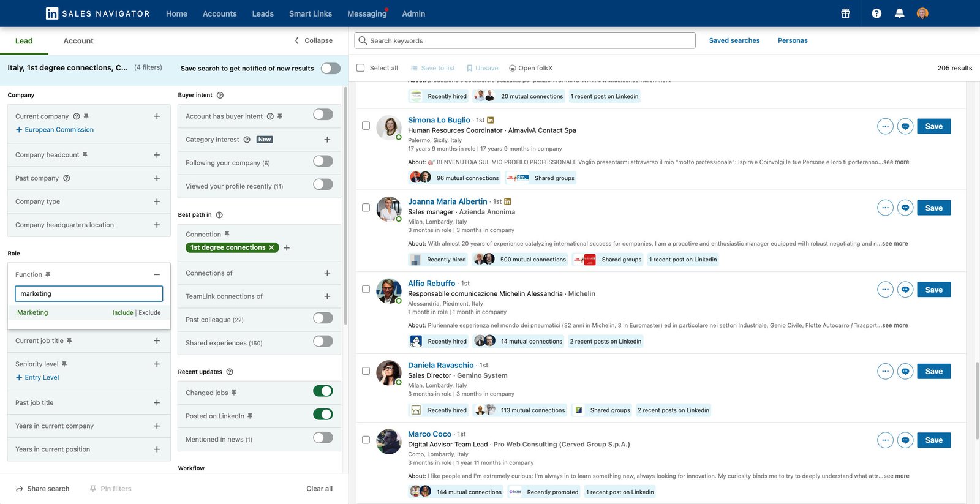Disable the Changed jobs toggle
The image size is (980, 504).
coord(323,391)
